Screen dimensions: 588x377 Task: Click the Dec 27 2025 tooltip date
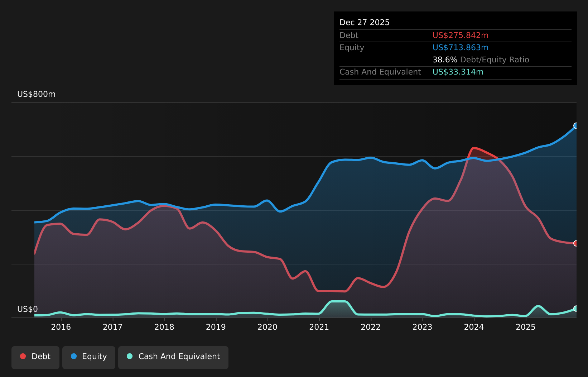(365, 23)
